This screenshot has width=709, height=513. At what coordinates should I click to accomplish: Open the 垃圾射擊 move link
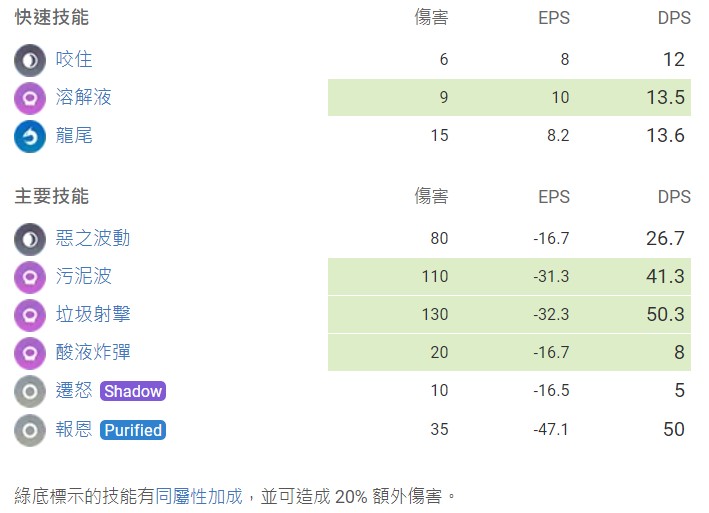coord(93,314)
